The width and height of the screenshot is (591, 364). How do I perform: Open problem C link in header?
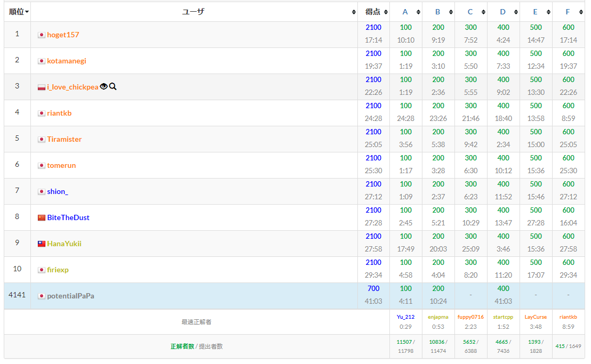pos(470,12)
